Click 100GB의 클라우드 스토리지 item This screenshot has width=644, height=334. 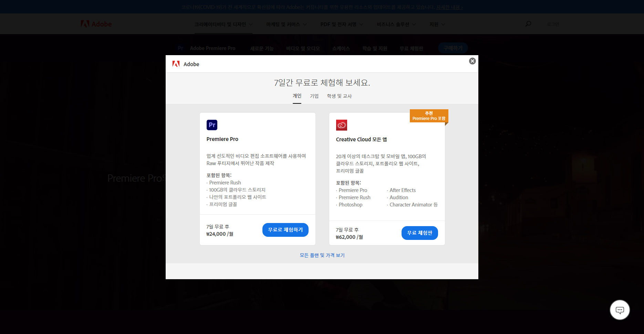[237, 190]
